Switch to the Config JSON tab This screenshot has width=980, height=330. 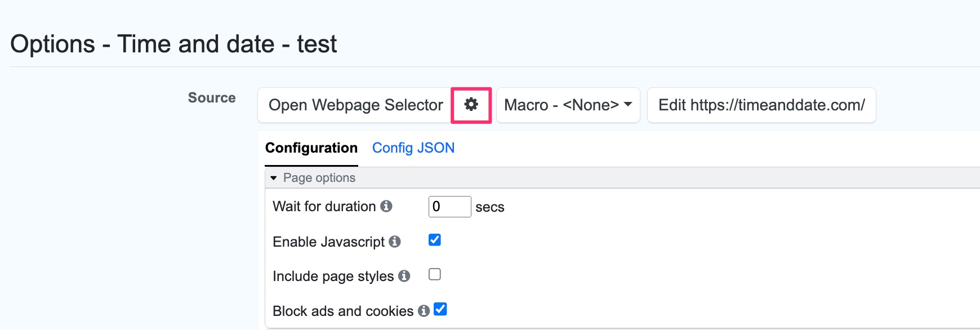tap(413, 148)
